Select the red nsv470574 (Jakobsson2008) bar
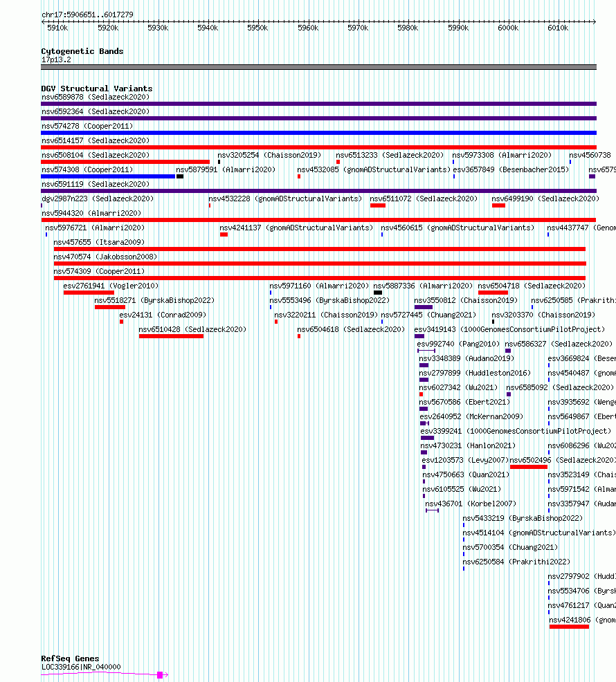Image resolution: width=616 pixels, height=682 pixels. pos(320,264)
